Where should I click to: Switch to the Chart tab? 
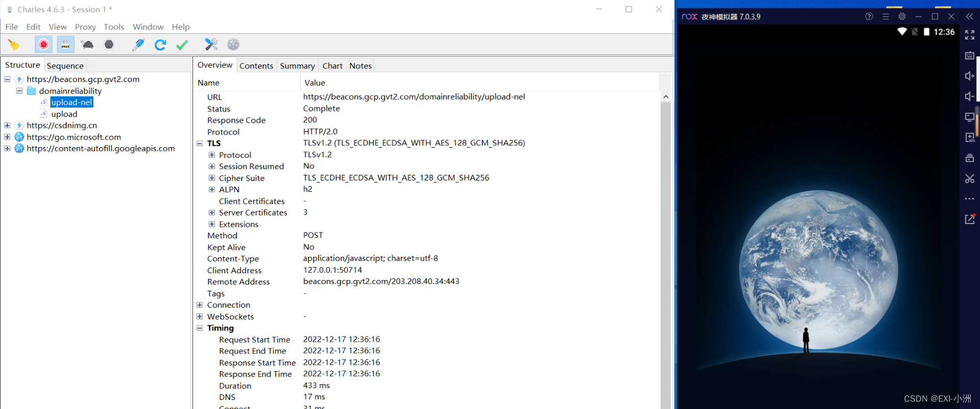click(x=333, y=66)
